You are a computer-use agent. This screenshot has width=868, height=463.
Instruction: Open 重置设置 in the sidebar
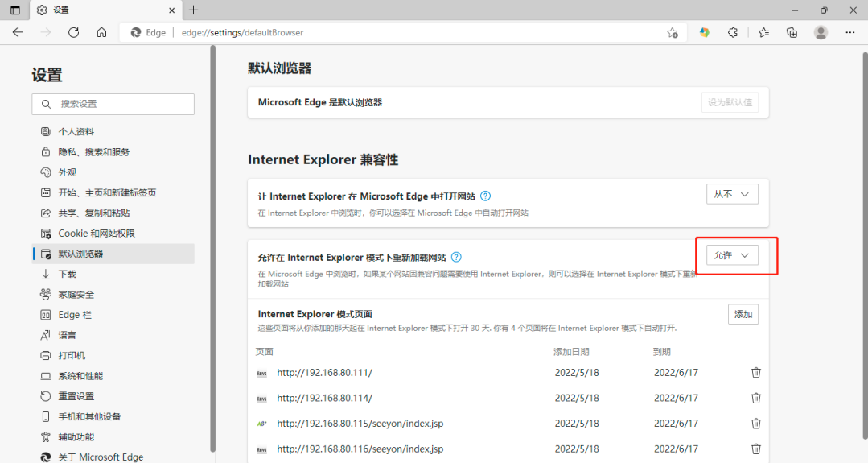(113, 396)
